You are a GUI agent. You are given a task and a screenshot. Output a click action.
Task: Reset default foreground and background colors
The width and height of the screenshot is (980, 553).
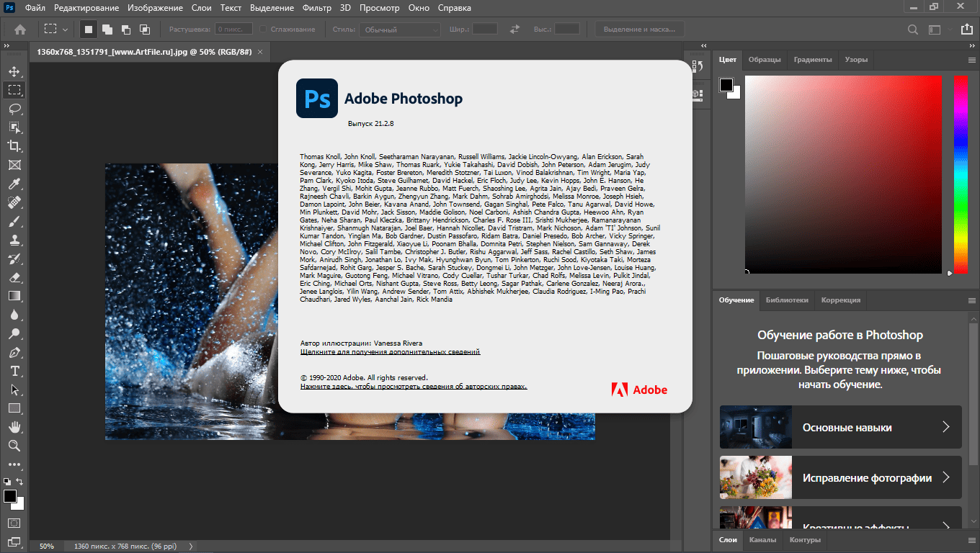pyautogui.click(x=6, y=481)
